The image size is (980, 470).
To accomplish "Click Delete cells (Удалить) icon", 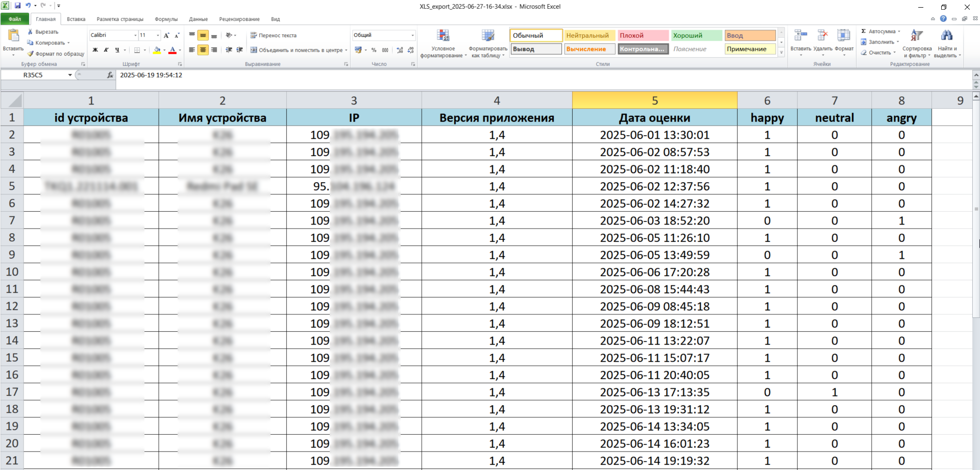I will click(822, 35).
